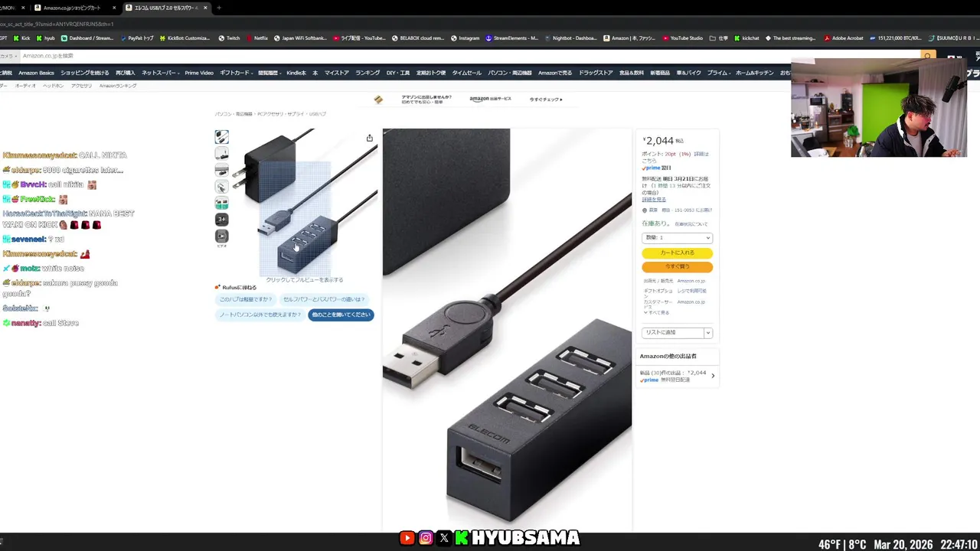Click 今すぐ買う buy now button
The image size is (980, 551).
point(677,267)
